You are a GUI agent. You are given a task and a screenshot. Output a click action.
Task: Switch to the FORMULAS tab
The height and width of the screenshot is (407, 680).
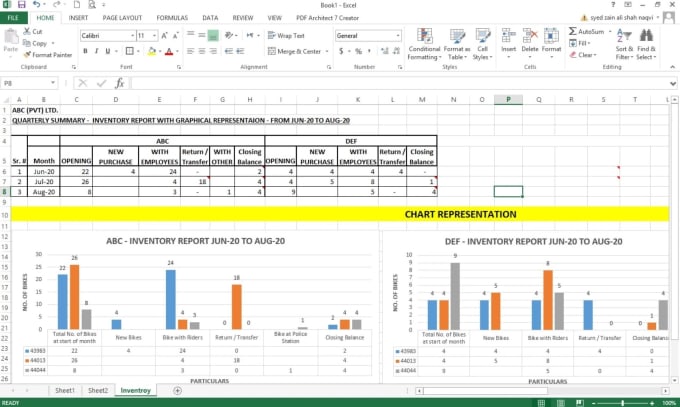172,18
